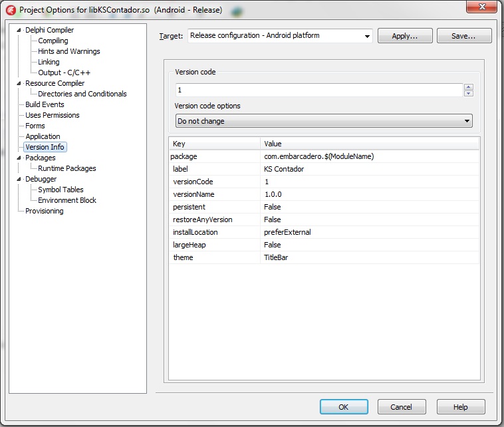504x427 pixels.
Task: Confirm changes with OK button
Action: pos(343,406)
